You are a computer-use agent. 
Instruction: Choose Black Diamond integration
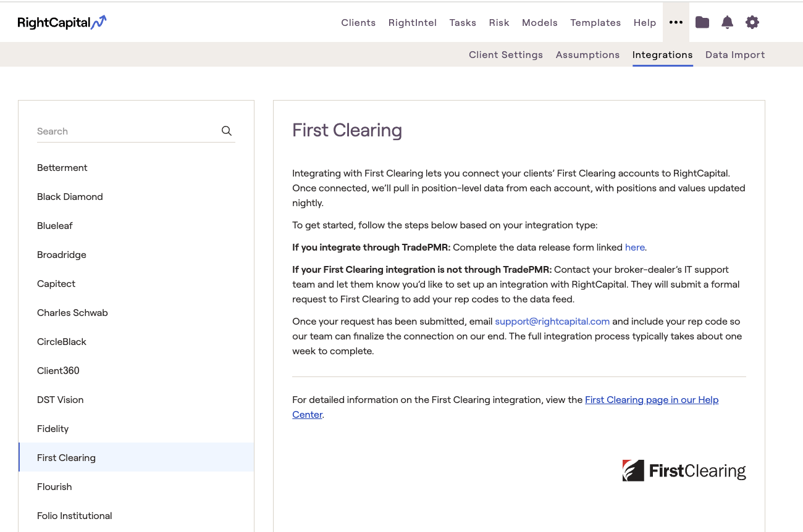click(70, 197)
